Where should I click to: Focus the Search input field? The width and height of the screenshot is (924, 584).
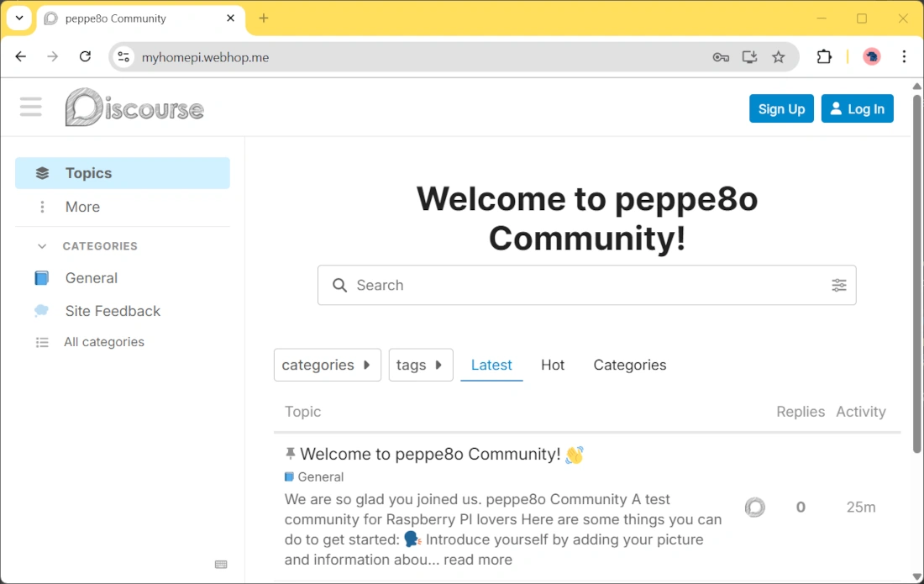pyautogui.click(x=586, y=285)
